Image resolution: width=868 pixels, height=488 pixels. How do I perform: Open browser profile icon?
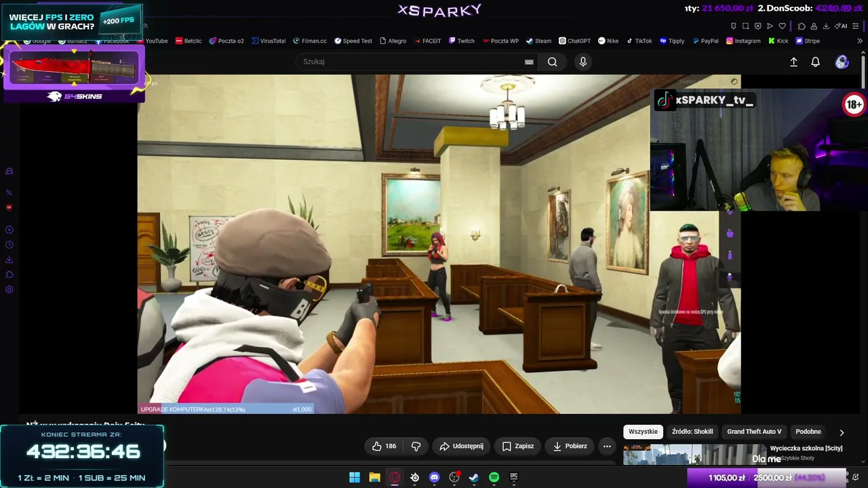coord(814,26)
